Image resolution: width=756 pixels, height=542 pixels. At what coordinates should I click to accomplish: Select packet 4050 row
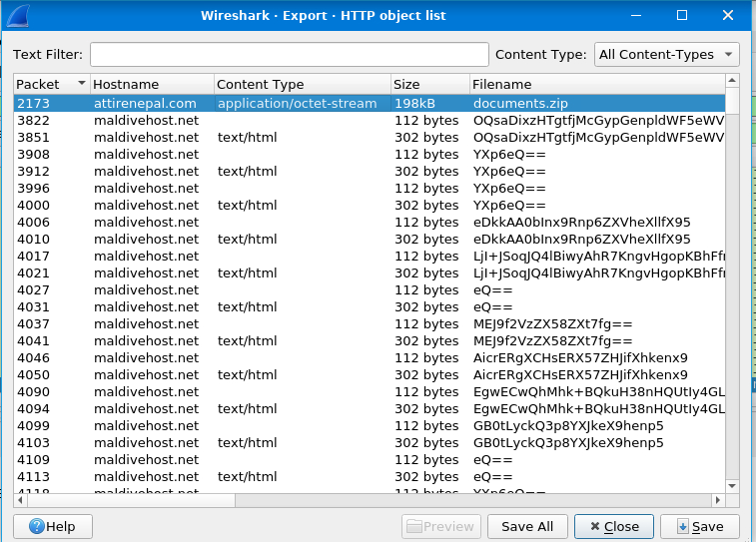pos(370,375)
